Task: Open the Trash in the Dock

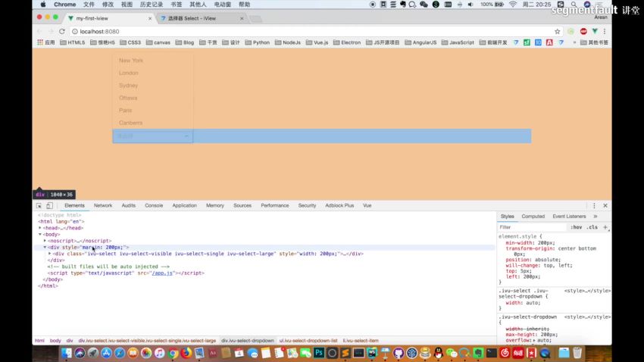Action: (577, 353)
